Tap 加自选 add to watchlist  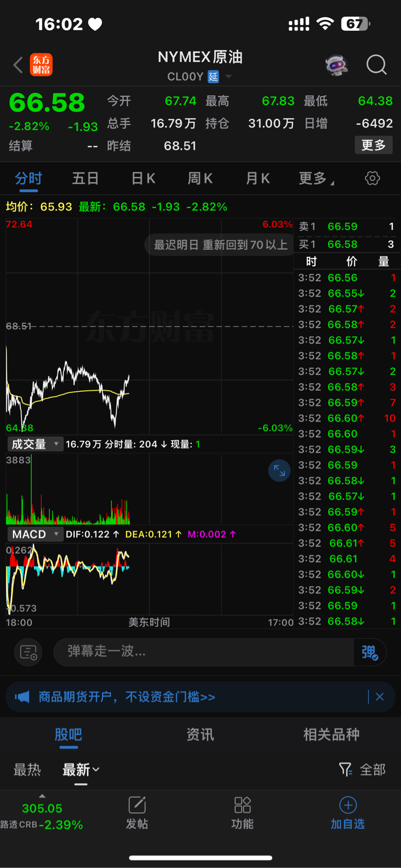coord(348,813)
